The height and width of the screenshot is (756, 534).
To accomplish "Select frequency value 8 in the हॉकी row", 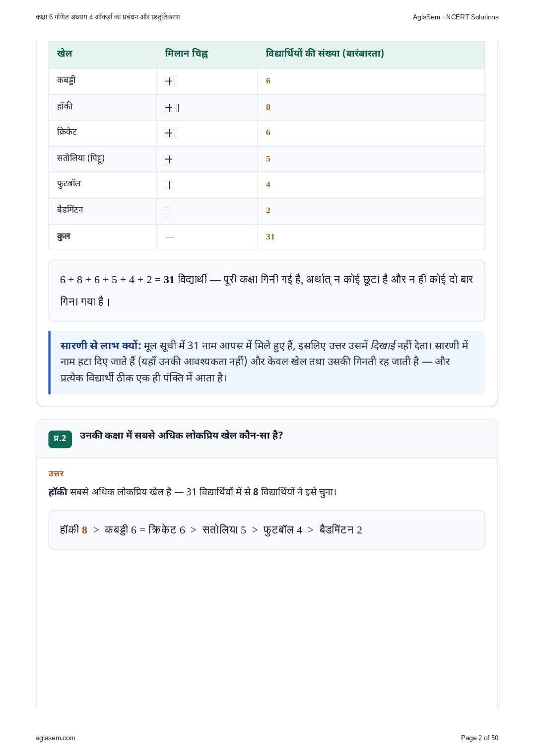I will tap(268, 107).
